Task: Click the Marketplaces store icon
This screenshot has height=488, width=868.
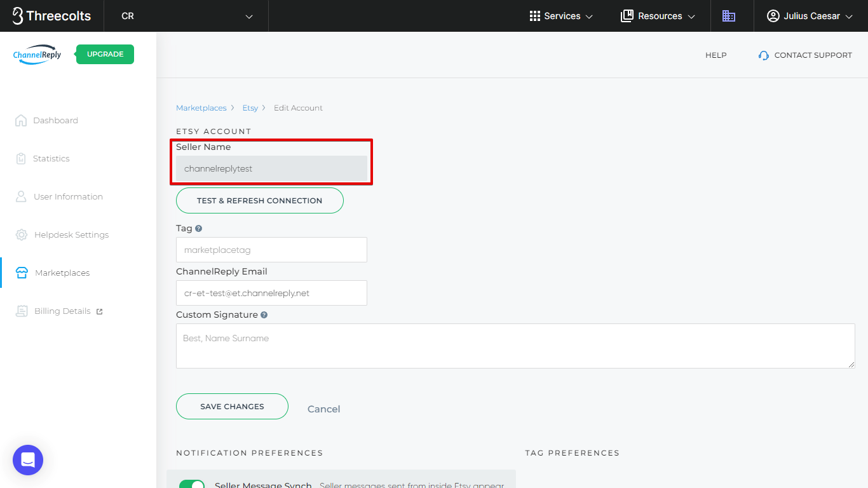Action: 22,273
